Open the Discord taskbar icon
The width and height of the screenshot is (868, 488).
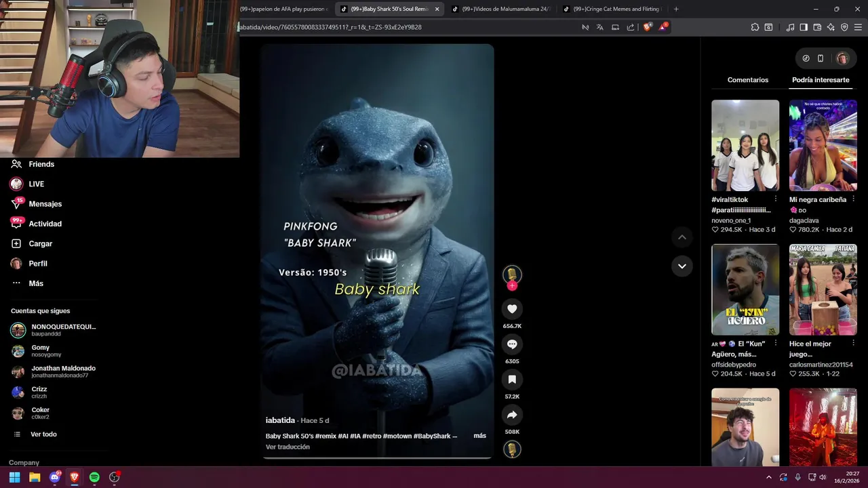coord(55,477)
